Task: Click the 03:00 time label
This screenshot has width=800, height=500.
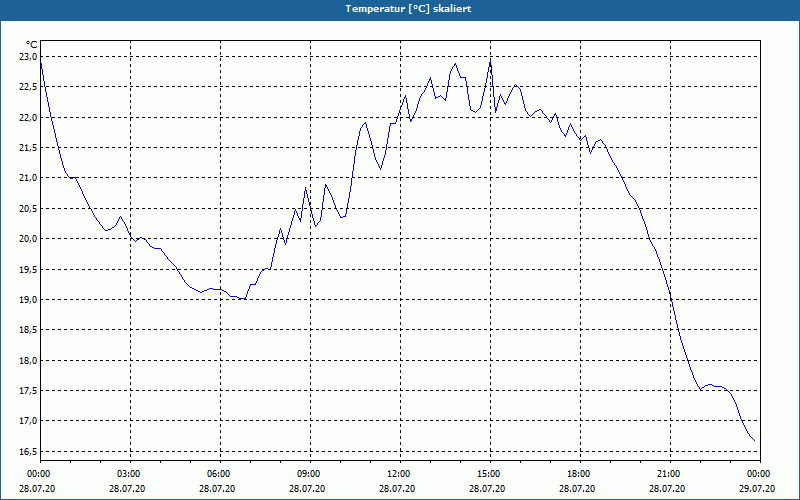Action: click(x=131, y=474)
